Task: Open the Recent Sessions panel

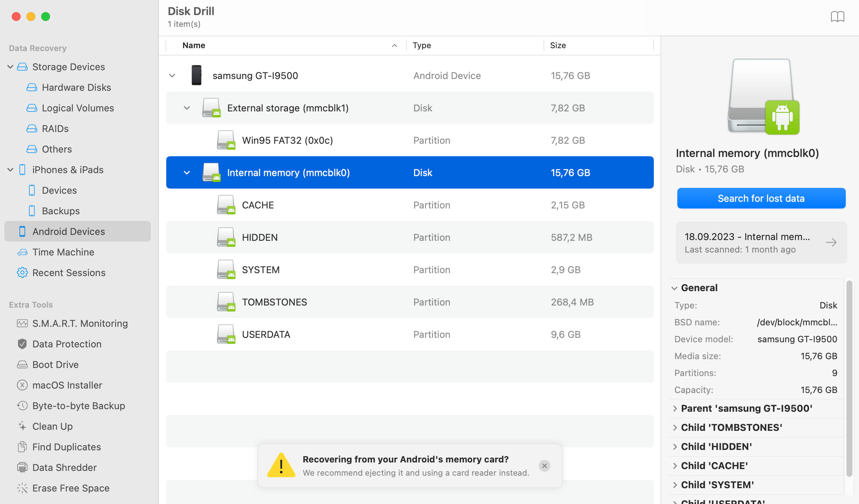Action: pyautogui.click(x=68, y=272)
